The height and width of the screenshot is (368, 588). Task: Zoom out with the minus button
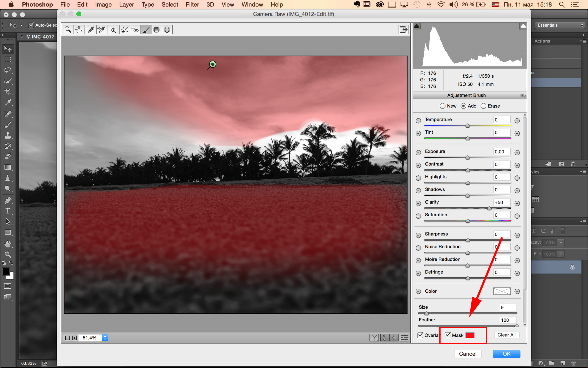tap(68, 338)
